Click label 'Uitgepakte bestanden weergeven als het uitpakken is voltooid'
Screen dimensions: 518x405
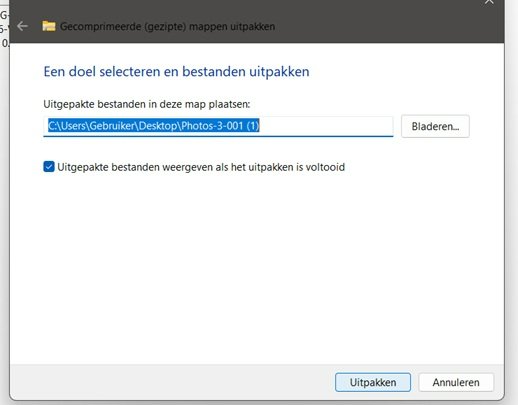[201, 167]
